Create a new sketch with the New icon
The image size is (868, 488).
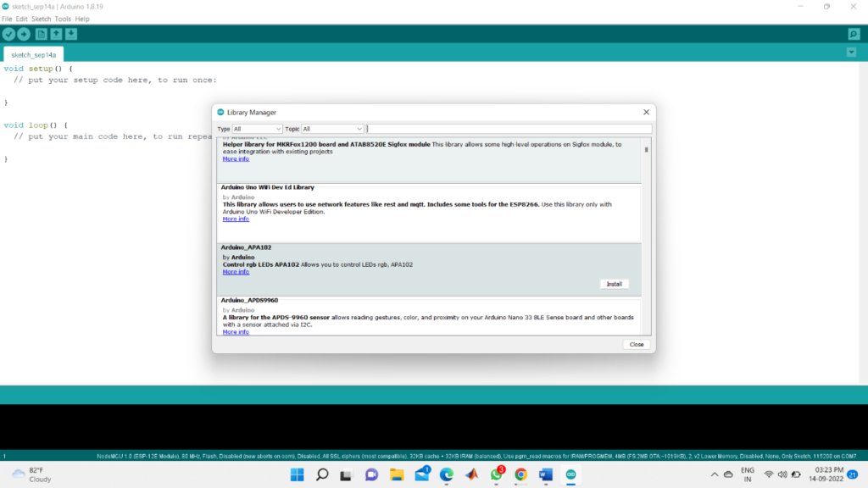[41, 34]
